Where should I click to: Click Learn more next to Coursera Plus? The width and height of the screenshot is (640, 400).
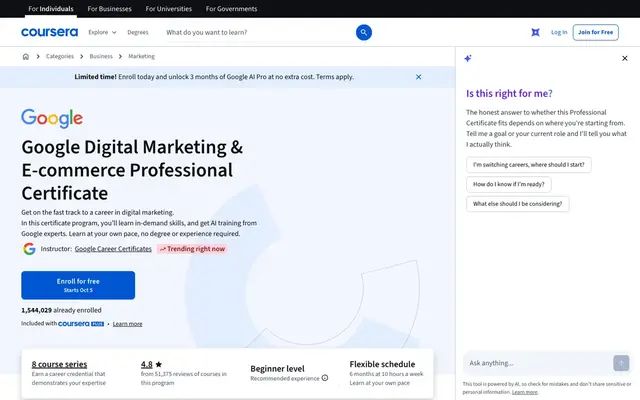point(127,324)
